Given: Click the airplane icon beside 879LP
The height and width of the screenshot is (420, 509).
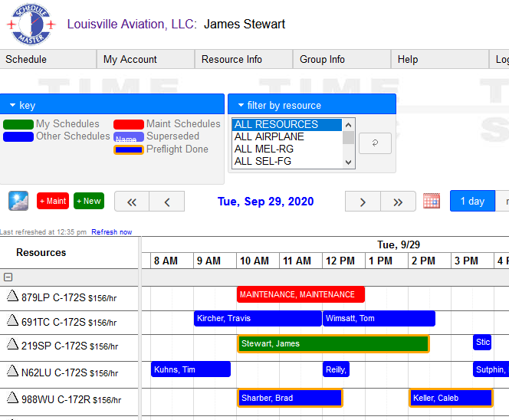Looking at the screenshot, I should click(13, 296).
